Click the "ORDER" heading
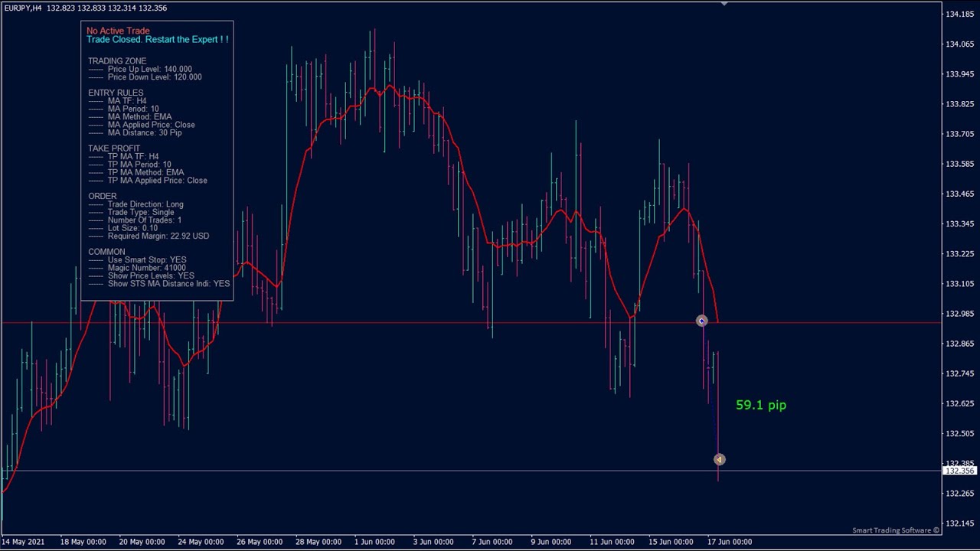This screenshot has height=551, width=980. 103,196
